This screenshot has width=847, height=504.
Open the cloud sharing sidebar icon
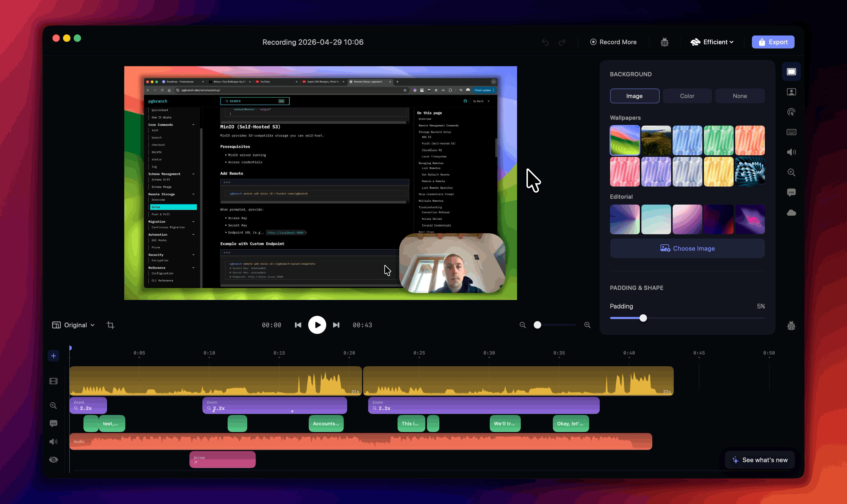coord(791,213)
